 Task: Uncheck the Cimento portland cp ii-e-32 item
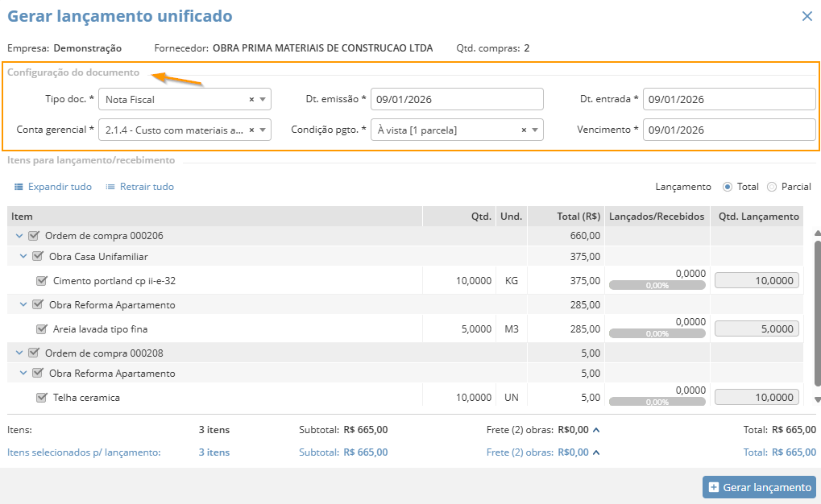(x=42, y=281)
